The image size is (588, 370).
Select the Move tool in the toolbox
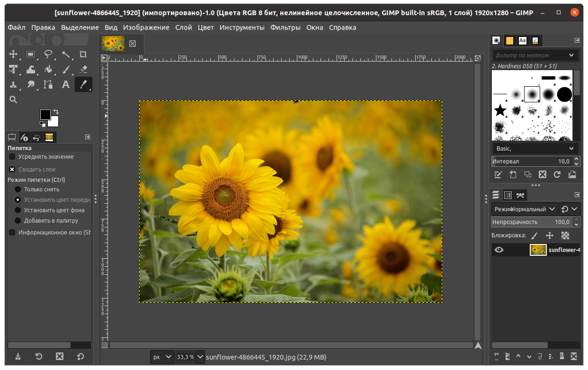click(x=13, y=54)
